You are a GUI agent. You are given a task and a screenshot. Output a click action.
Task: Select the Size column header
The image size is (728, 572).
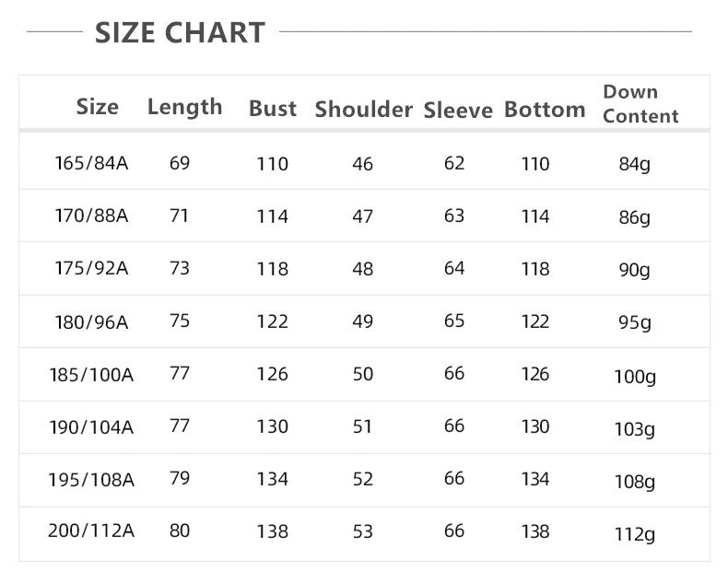point(98,107)
